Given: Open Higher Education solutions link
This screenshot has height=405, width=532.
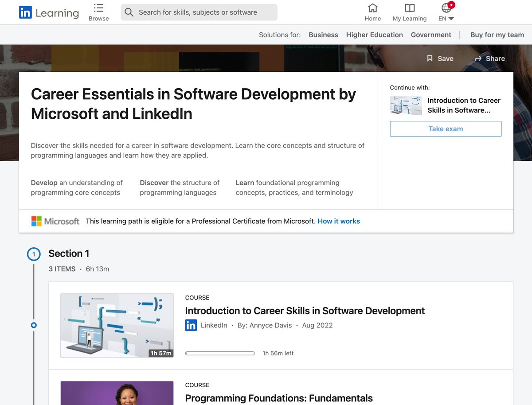Looking at the screenshot, I should [x=375, y=35].
